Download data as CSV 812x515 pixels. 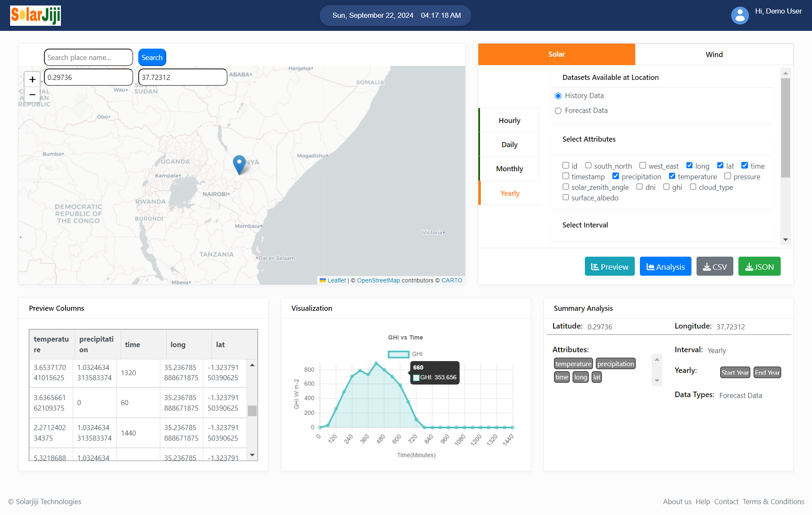tap(715, 266)
